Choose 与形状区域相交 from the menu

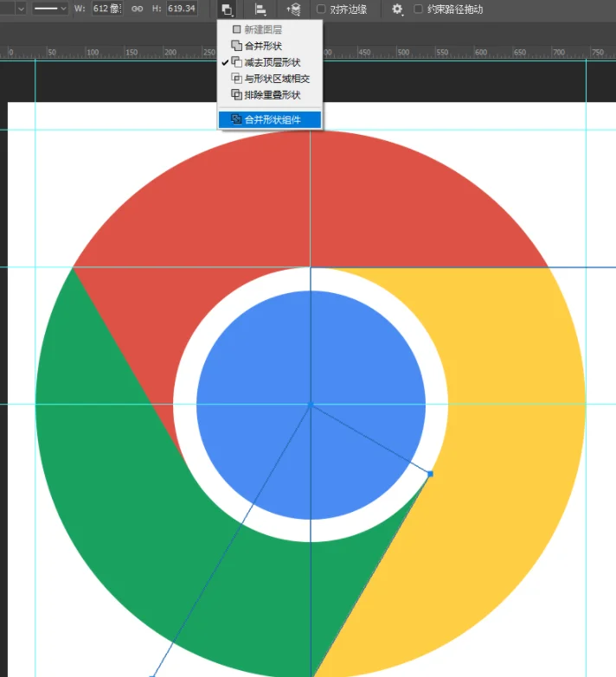click(270, 79)
